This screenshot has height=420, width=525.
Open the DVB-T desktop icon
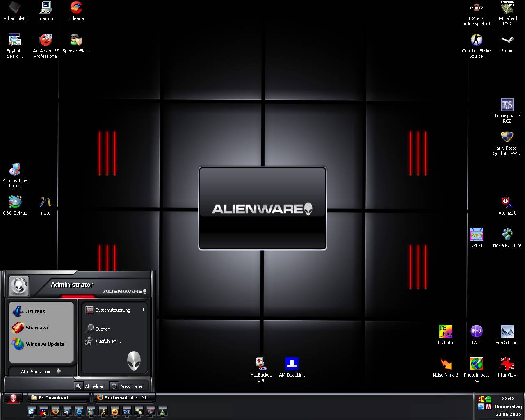[x=476, y=238]
